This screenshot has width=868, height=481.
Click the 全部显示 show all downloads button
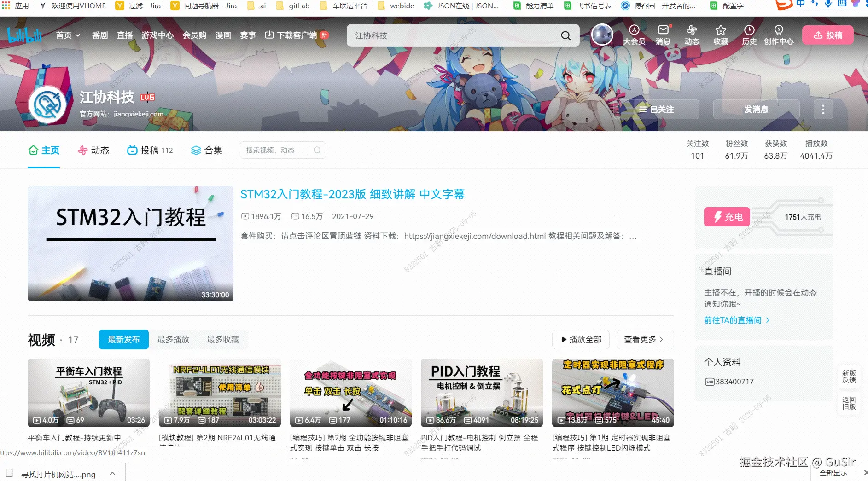click(833, 473)
